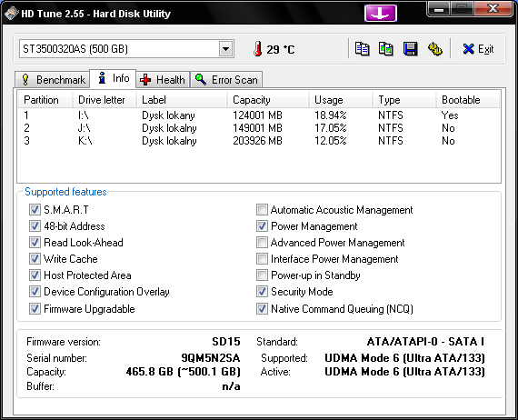Save results using the floppy disk icon
Image resolution: width=518 pixels, height=420 pixels.
pyautogui.click(x=410, y=49)
